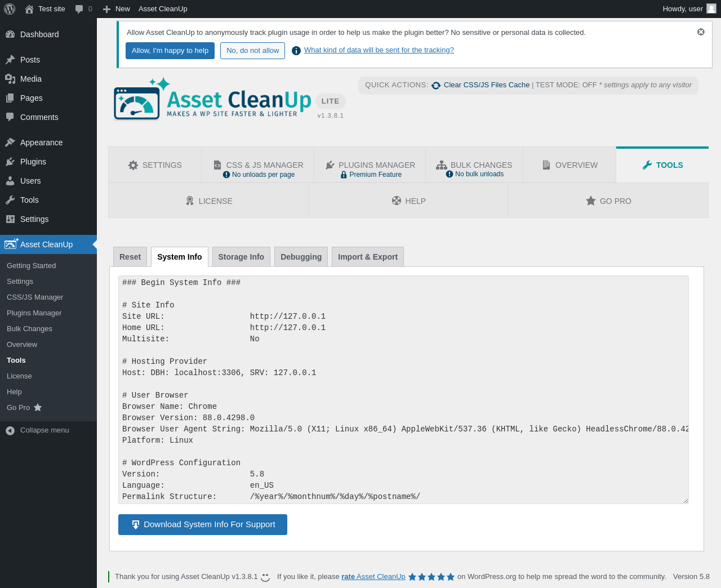
Task: Click the Asset CleanUp logo
Action: click(212, 99)
